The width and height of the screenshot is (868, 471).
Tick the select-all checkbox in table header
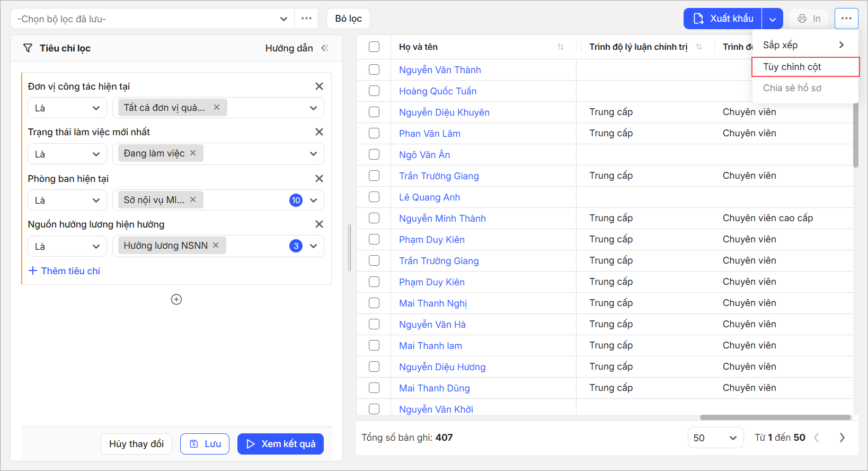click(x=374, y=47)
